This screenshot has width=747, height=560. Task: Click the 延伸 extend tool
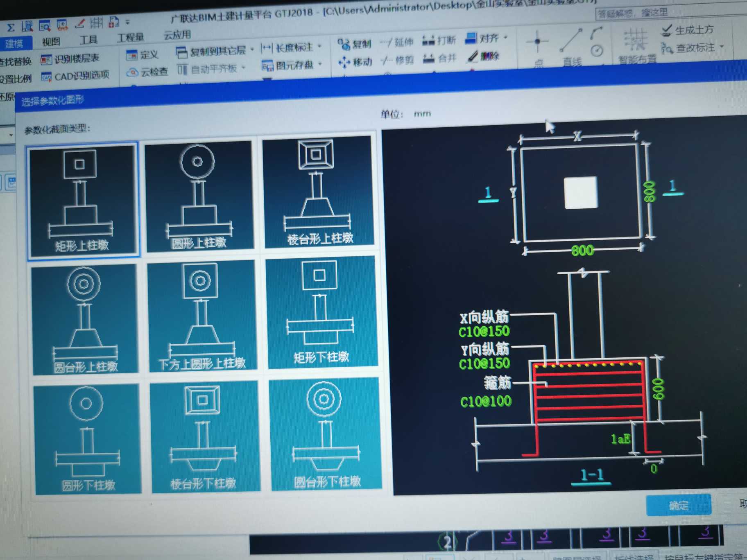tap(396, 42)
